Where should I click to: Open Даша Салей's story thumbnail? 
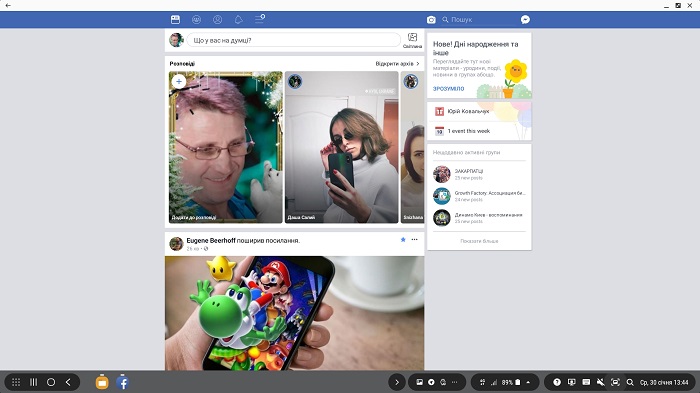(x=342, y=147)
